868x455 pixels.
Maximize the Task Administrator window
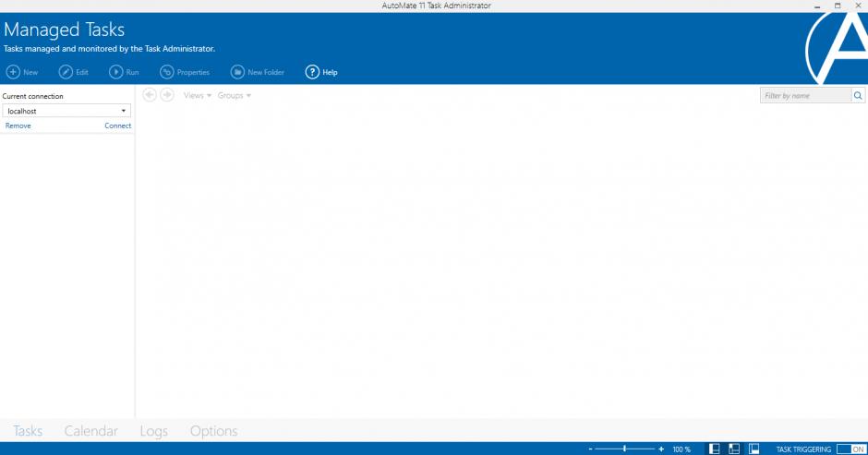(x=838, y=6)
